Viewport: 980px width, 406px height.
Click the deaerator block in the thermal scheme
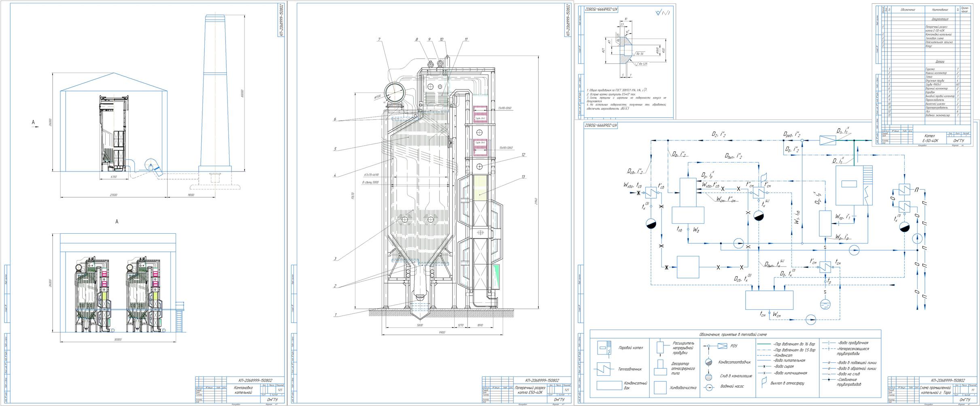point(688,201)
